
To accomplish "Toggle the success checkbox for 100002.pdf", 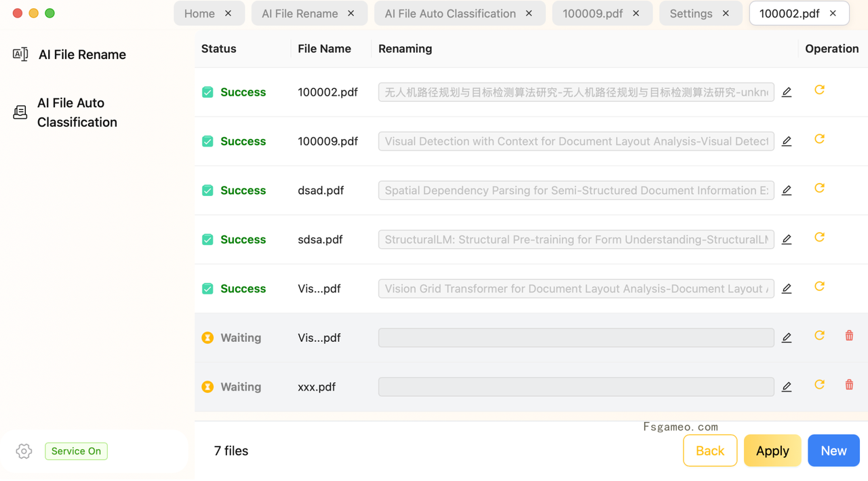I will point(208,92).
